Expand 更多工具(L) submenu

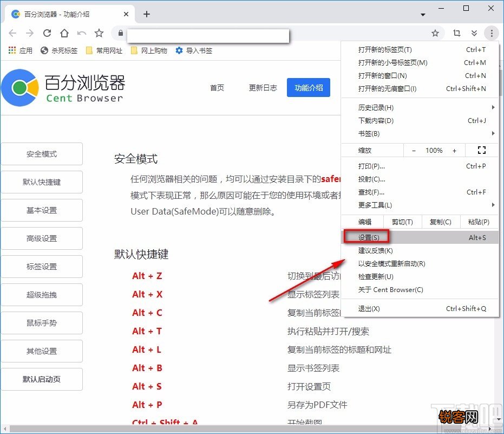tap(420, 205)
